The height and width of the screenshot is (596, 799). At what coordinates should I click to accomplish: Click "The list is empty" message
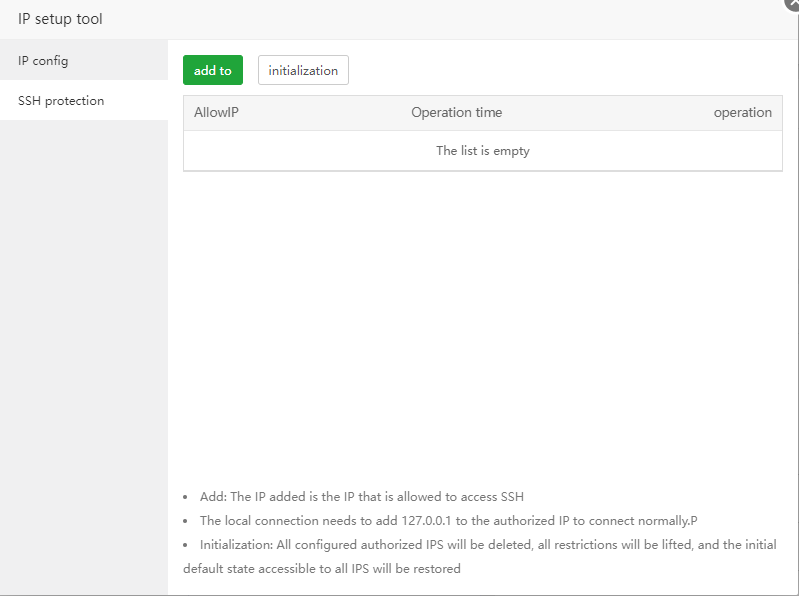[x=482, y=151]
